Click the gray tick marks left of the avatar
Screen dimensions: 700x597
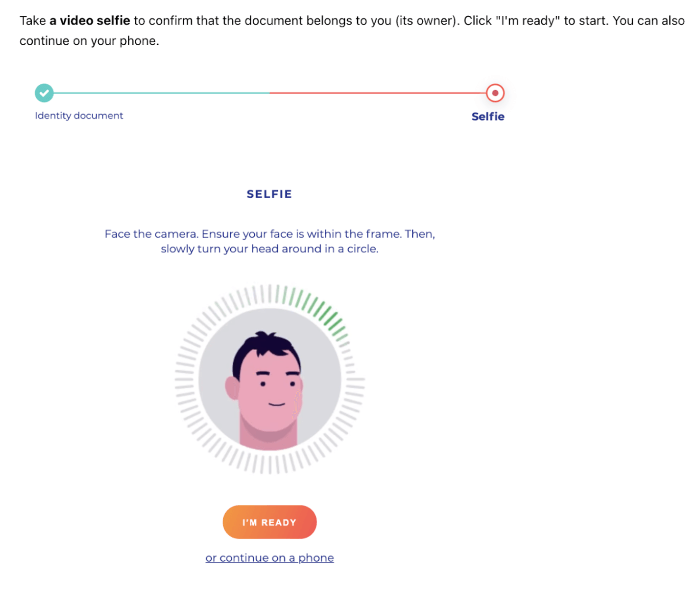click(x=185, y=380)
